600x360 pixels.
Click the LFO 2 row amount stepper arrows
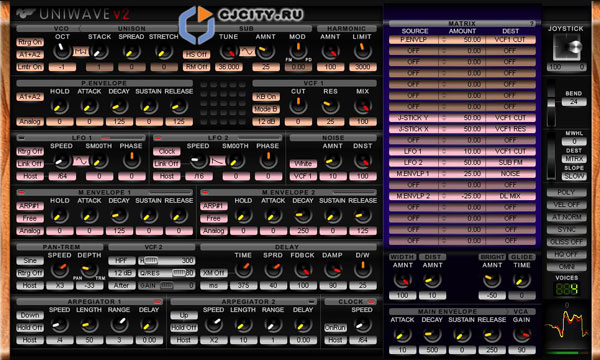[x=444, y=163]
